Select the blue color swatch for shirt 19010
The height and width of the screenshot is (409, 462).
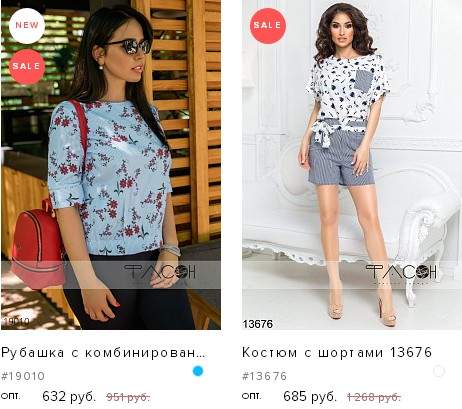coord(198,371)
